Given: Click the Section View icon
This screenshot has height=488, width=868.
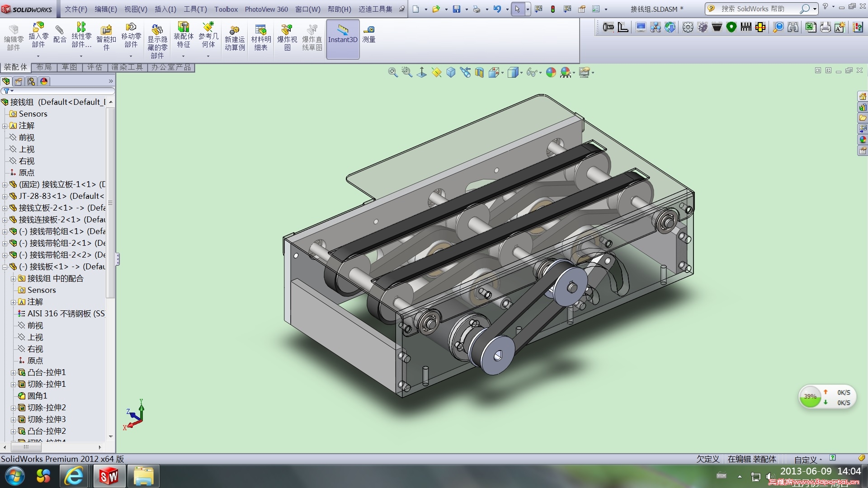Looking at the screenshot, I should click(479, 72).
